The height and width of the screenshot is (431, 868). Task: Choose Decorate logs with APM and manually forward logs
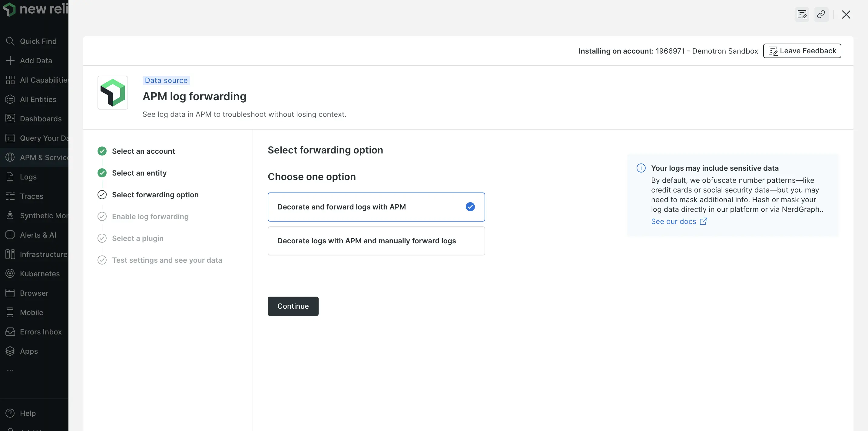point(376,241)
